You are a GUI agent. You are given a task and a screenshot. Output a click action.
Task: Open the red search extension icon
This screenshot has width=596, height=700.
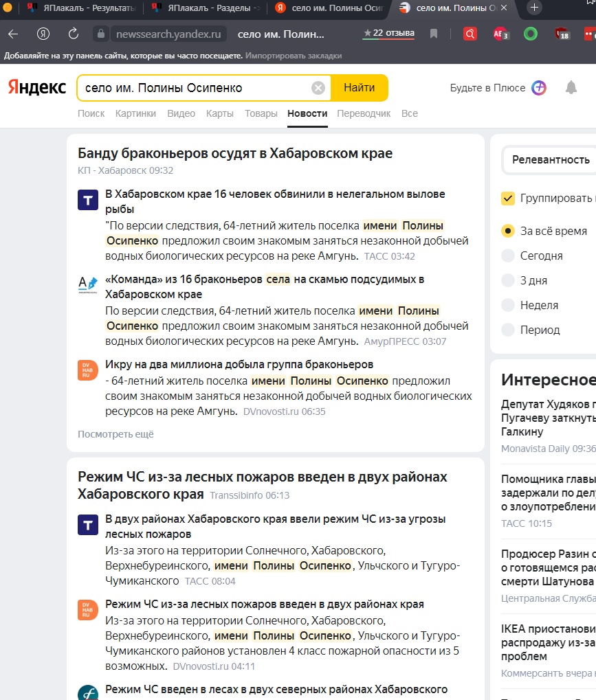[x=470, y=34]
